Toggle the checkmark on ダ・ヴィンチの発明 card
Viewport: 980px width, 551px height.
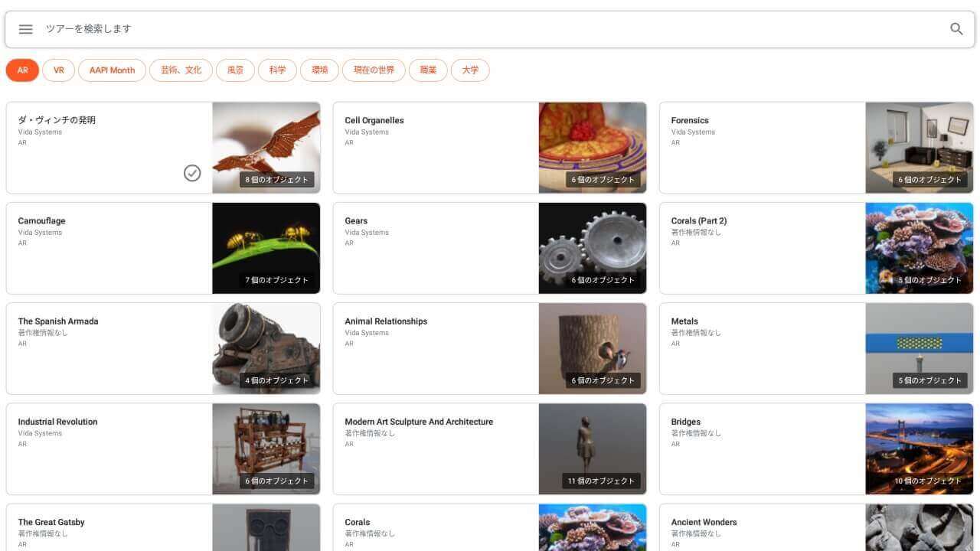point(192,174)
